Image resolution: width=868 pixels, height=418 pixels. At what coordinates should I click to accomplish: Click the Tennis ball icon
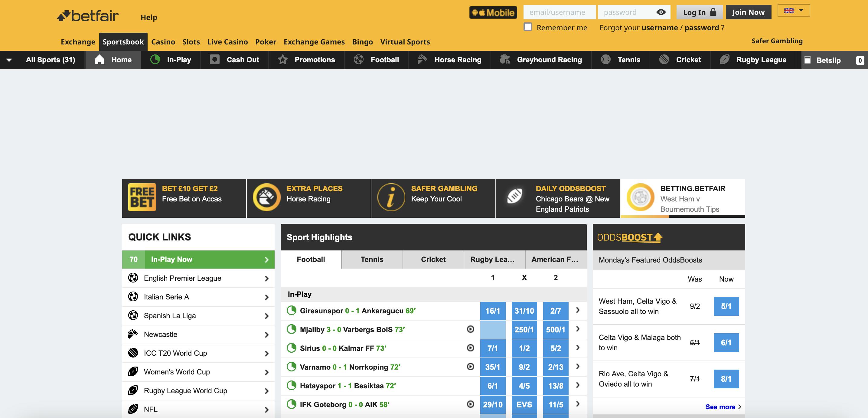click(605, 59)
